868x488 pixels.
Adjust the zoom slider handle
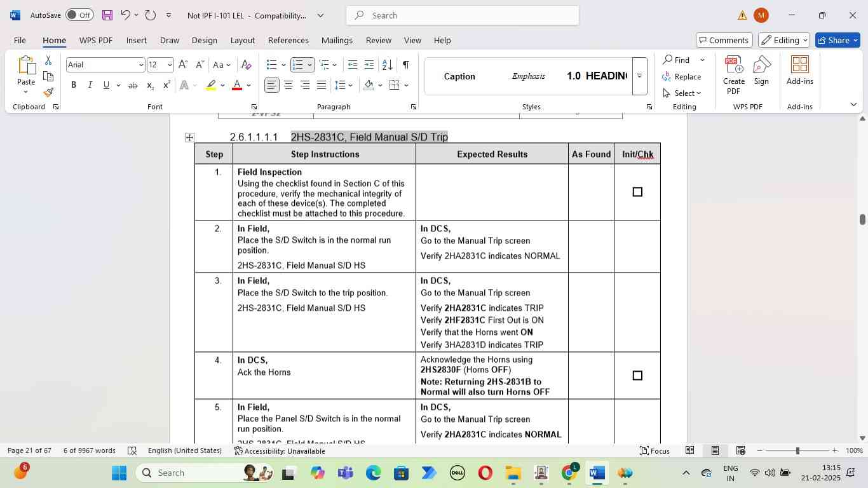click(797, 451)
